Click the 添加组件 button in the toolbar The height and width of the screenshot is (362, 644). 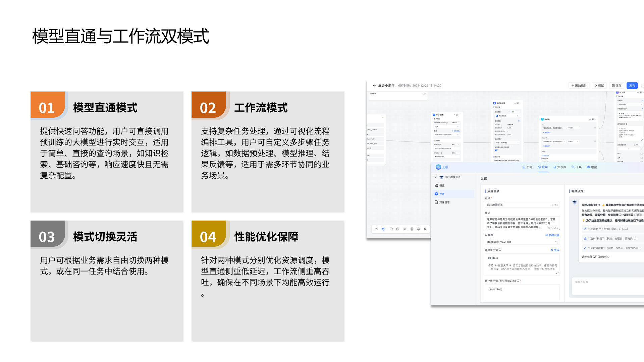pos(579,86)
